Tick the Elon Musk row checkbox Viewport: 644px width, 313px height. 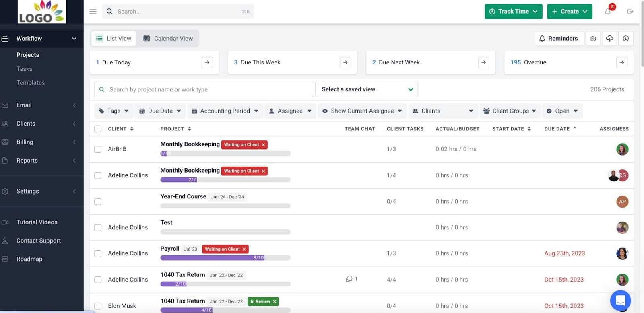pos(98,306)
